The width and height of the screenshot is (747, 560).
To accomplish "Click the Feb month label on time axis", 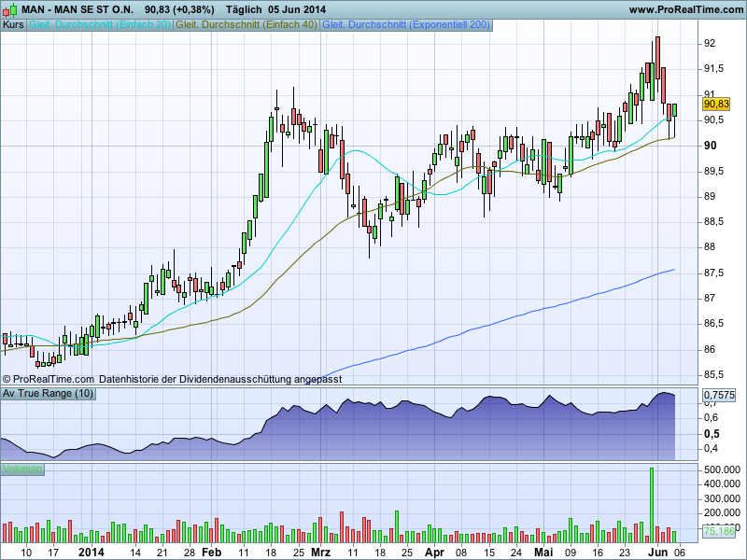I will [212, 553].
